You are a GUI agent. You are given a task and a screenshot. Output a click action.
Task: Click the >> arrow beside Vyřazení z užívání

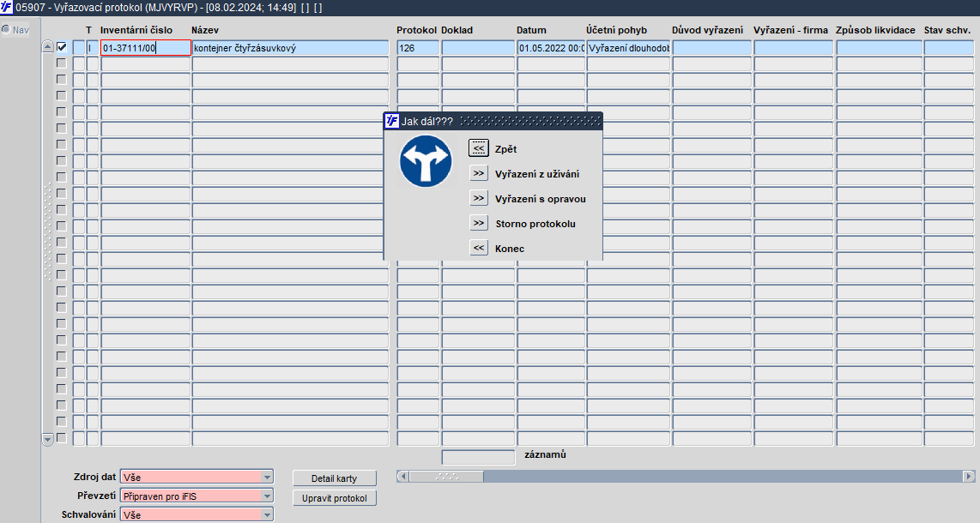point(479,173)
